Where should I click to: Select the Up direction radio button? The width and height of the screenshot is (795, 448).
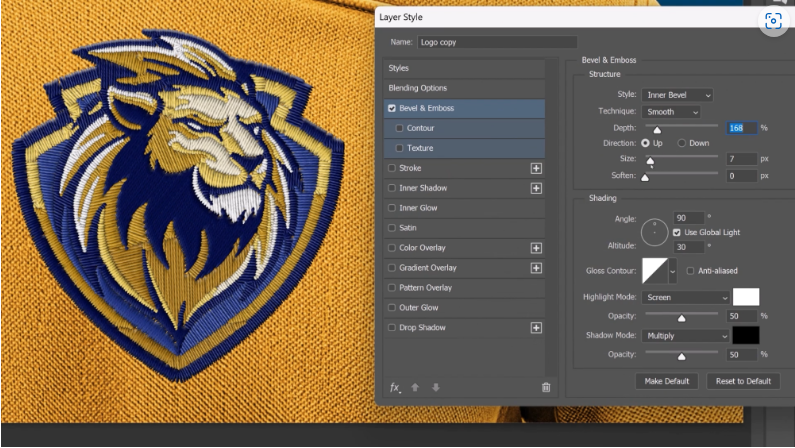point(645,143)
